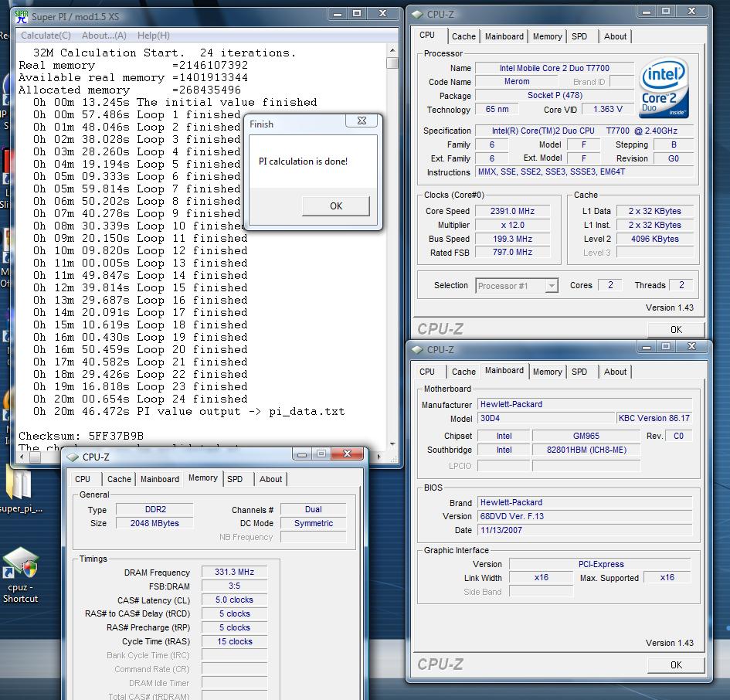Click the top CPU-Z window title icon
730x700 pixels.
[418, 15]
